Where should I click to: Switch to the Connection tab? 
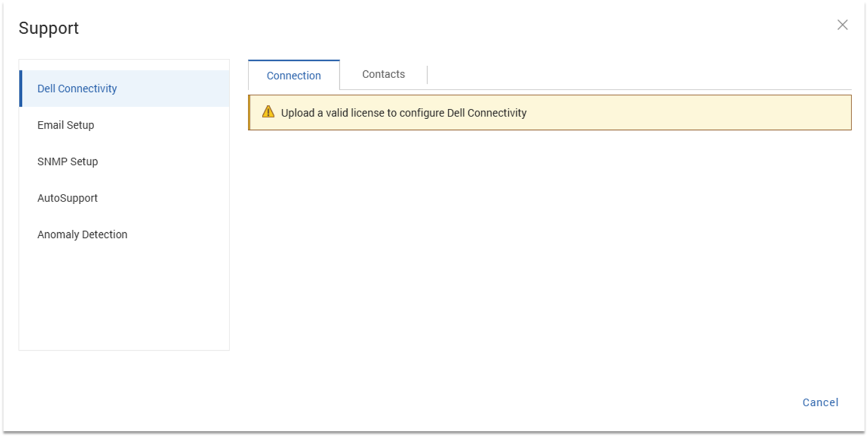pyautogui.click(x=294, y=75)
